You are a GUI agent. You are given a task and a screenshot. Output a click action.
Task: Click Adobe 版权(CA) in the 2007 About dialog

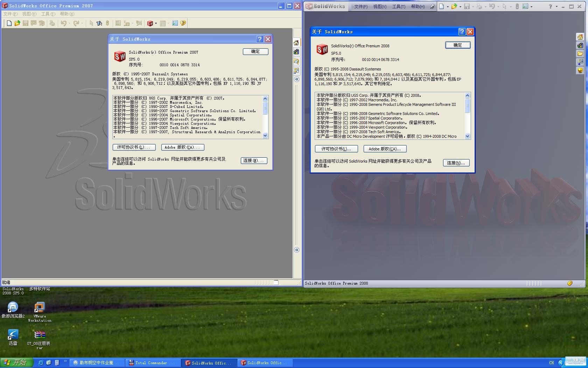coord(182,147)
